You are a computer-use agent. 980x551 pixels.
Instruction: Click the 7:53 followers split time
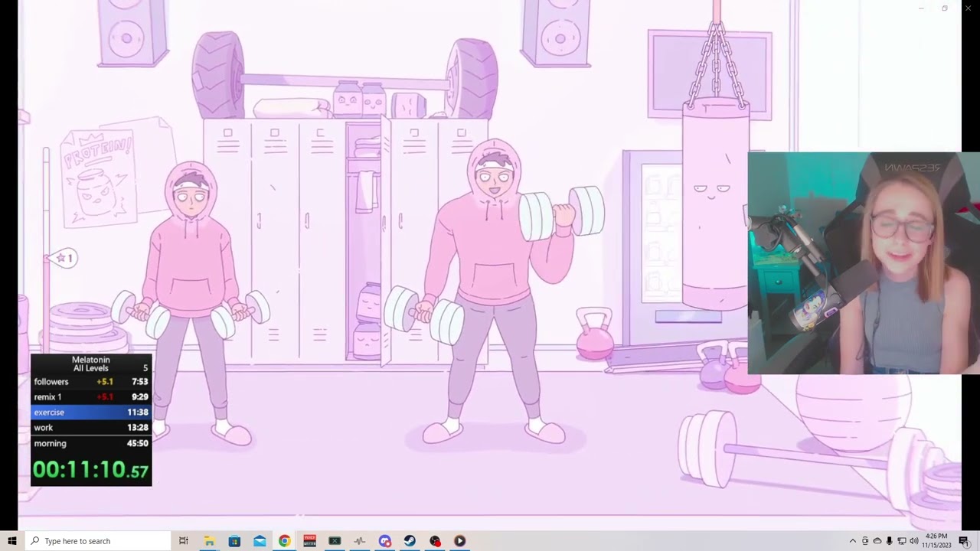(139, 381)
